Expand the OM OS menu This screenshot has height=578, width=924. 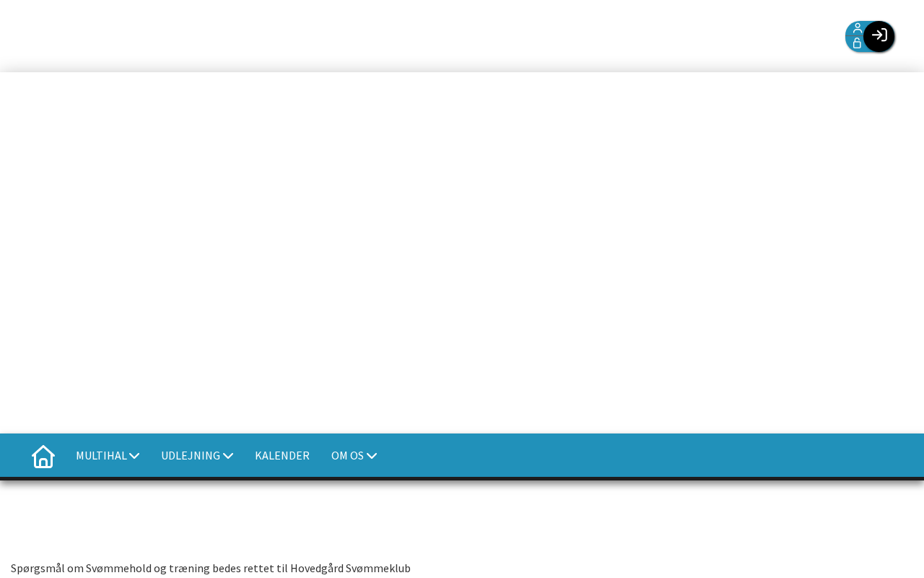click(x=354, y=455)
